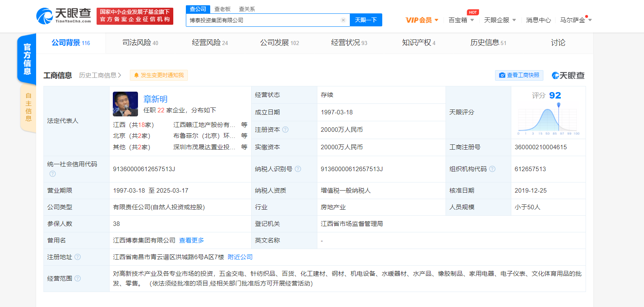Viewport: 644px width, 307px height.
Task: Click the 国家中小企业发展子基金旗下 red banner
Action: coord(135,16)
